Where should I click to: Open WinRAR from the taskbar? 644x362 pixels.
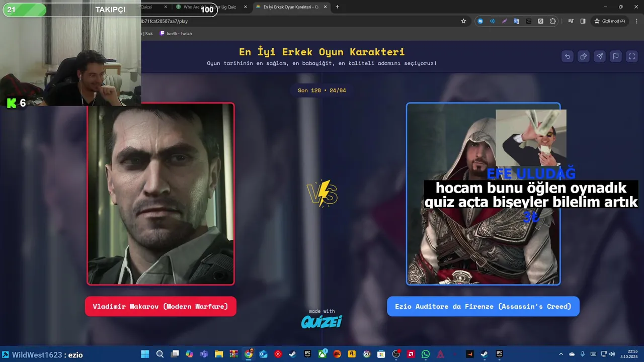(x=233, y=354)
